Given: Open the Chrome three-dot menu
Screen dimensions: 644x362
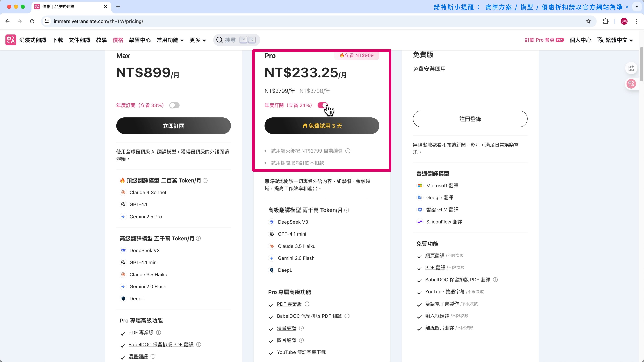Looking at the screenshot, I should (636, 21).
